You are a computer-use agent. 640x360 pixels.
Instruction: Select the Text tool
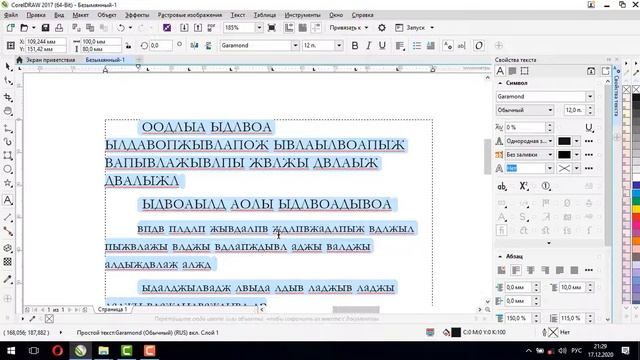click(x=8, y=200)
